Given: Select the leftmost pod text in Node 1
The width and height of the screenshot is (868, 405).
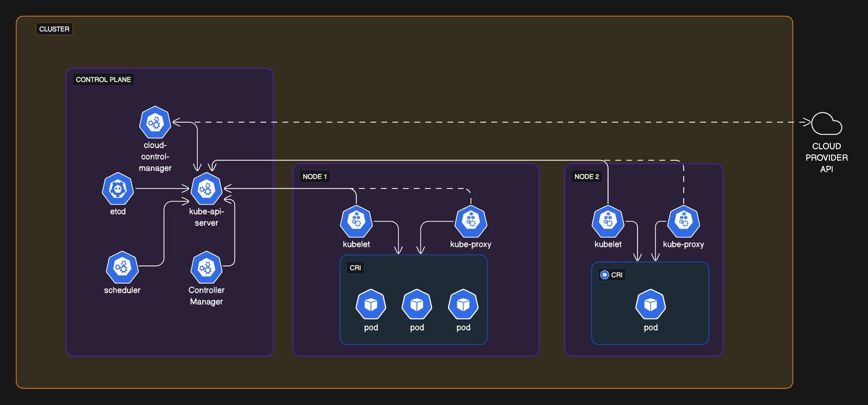Looking at the screenshot, I should [x=371, y=327].
